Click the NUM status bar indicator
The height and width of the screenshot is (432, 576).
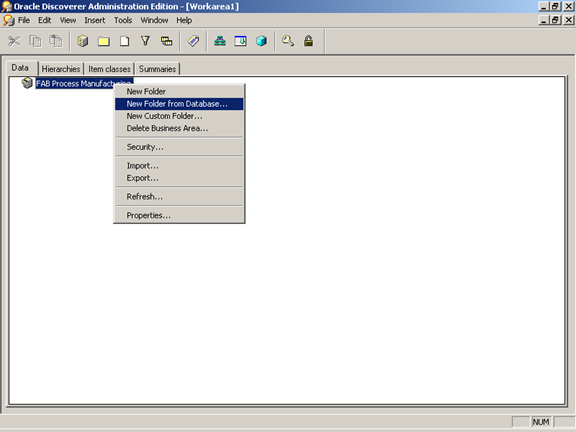coord(541,422)
